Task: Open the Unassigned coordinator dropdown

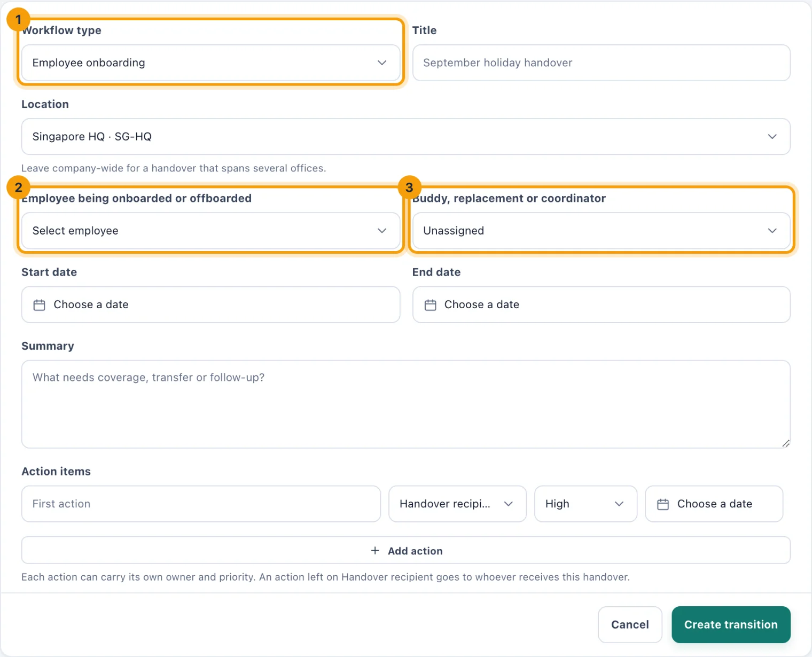Action: pyautogui.click(x=601, y=231)
